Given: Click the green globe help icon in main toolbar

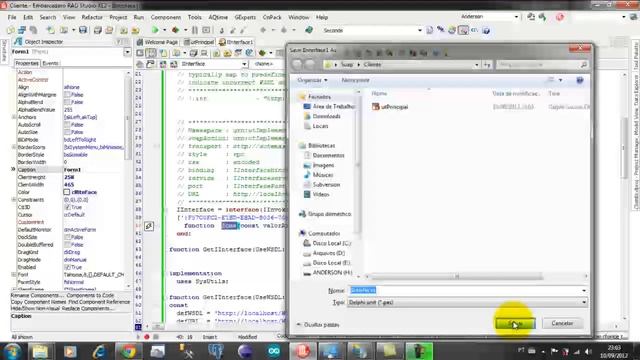Looking at the screenshot, I should [309, 30].
